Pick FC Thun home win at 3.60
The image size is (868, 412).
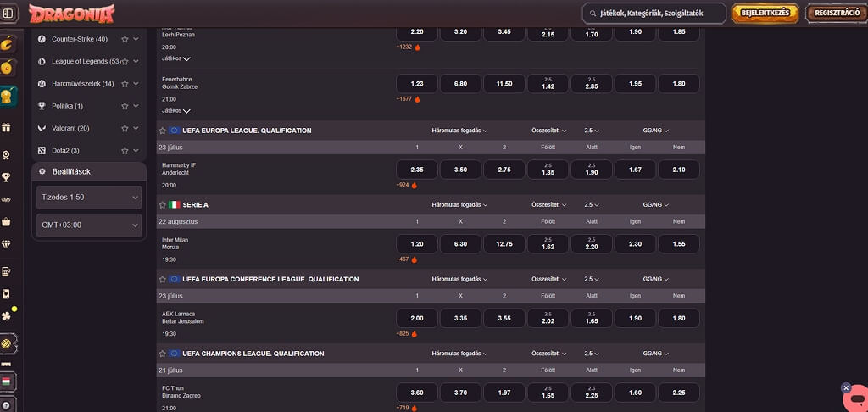tap(417, 392)
